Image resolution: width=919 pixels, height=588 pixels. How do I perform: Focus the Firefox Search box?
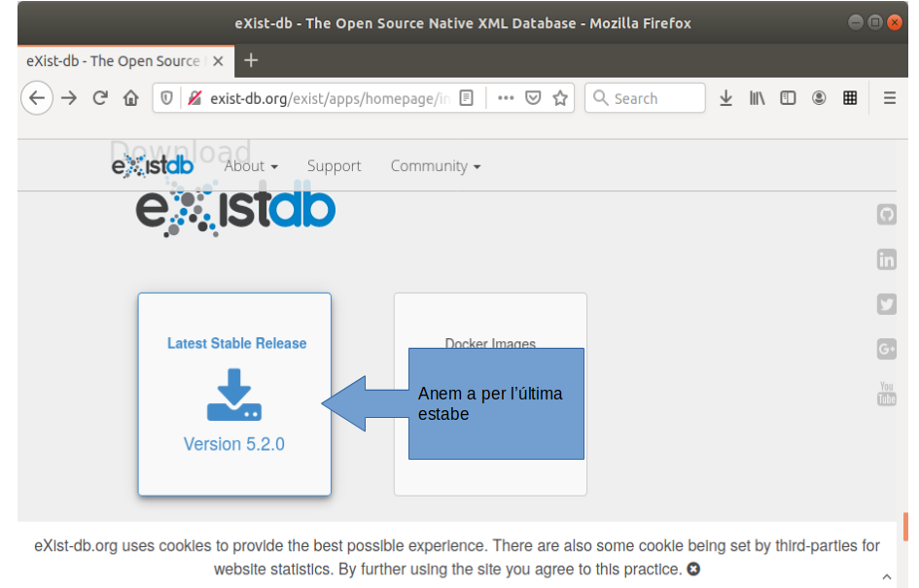[645, 98]
